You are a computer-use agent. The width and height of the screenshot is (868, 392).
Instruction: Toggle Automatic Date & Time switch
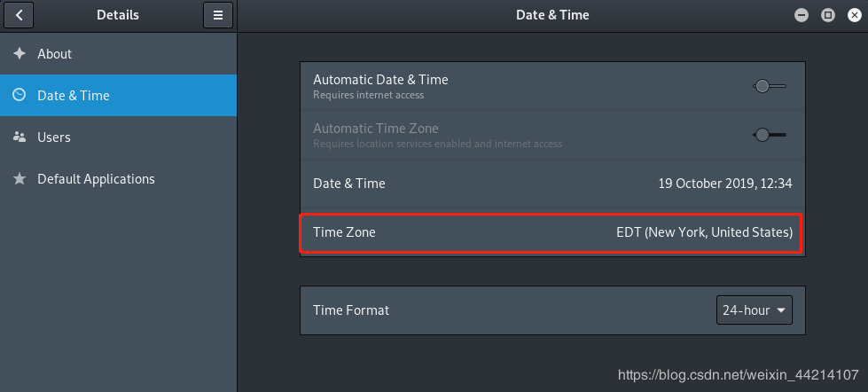(769, 87)
